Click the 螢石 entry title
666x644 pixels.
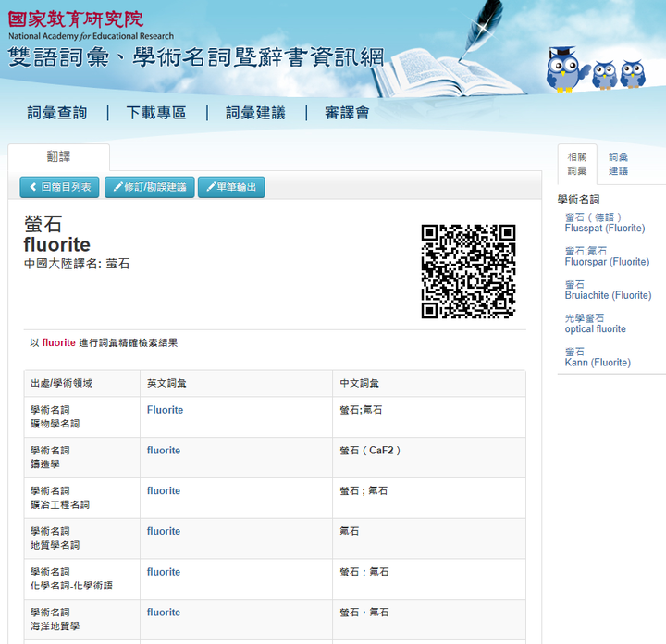pos(43,224)
